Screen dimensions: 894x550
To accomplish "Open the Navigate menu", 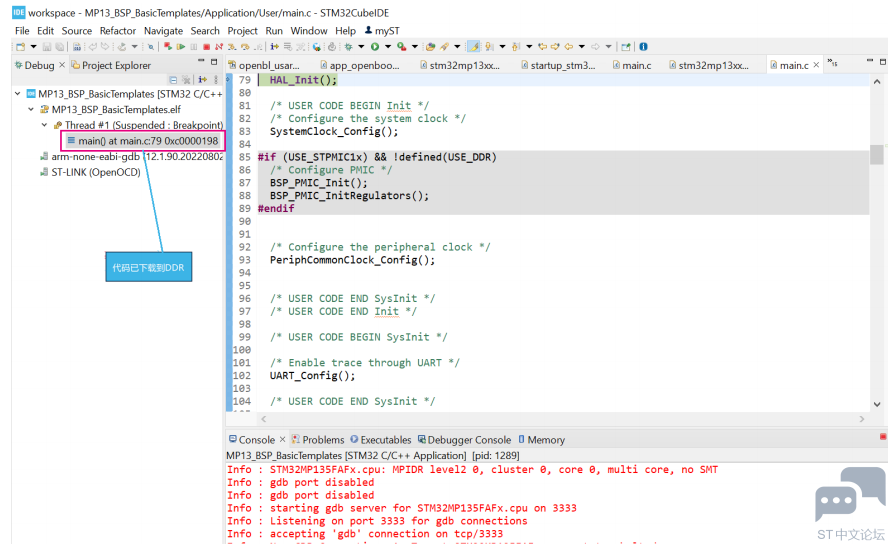I will (163, 31).
